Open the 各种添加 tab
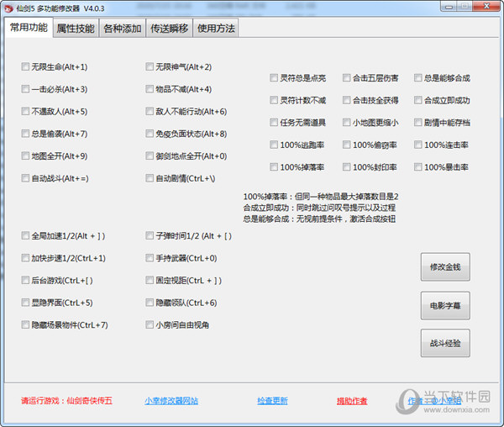 123,29
